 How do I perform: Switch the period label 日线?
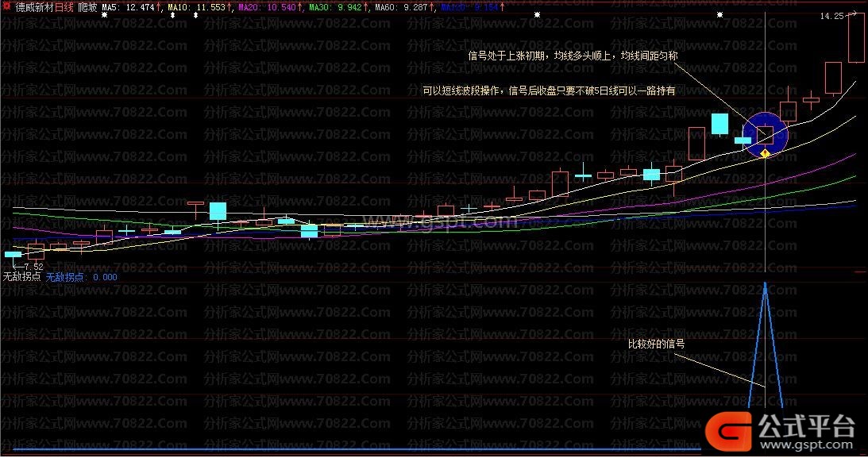click(64, 7)
